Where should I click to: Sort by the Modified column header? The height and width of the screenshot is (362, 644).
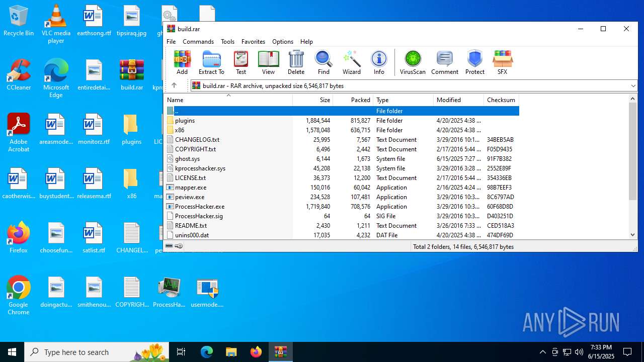459,100
